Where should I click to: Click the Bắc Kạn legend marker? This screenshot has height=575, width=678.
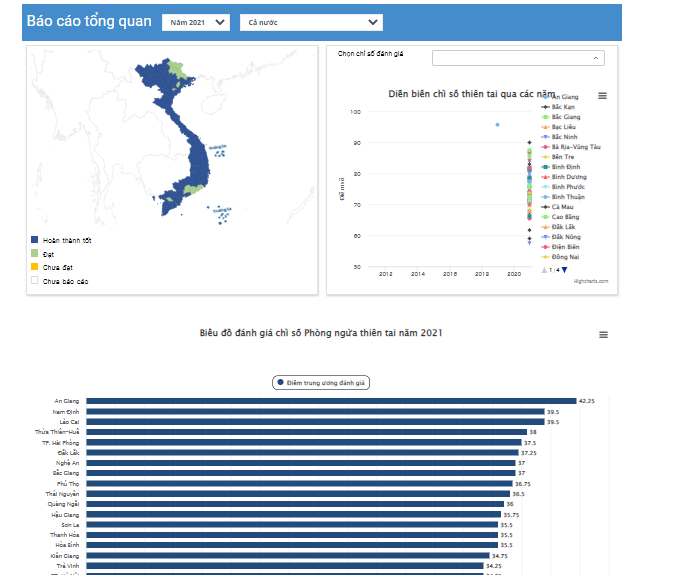pos(545,107)
